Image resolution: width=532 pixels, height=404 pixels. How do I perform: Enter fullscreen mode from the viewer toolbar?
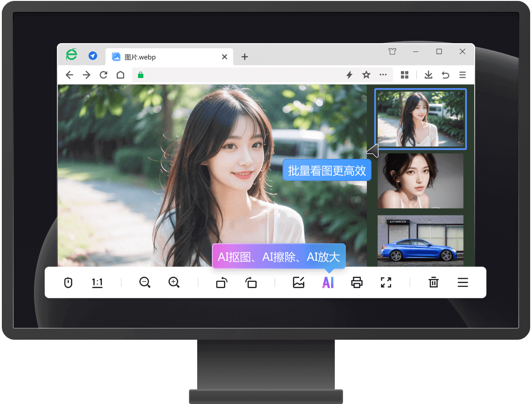[x=386, y=282]
